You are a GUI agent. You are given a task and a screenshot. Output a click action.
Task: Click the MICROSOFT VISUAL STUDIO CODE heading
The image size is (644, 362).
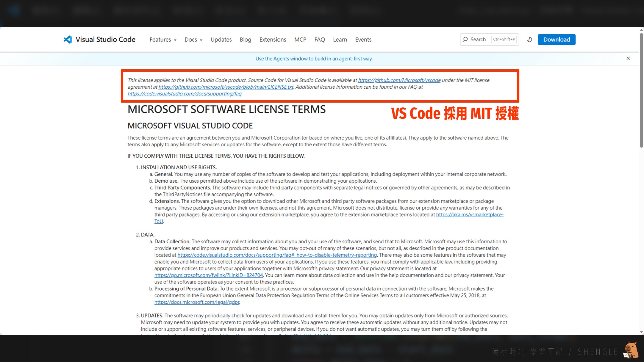(190, 126)
